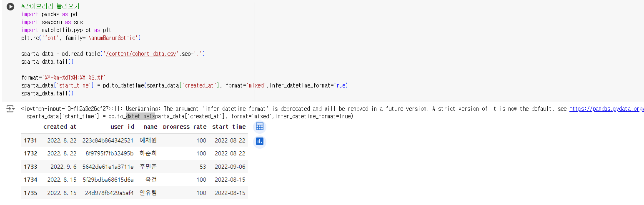The height and width of the screenshot is (205, 644).
Task: Select the created_at column header
Action: coord(60,127)
